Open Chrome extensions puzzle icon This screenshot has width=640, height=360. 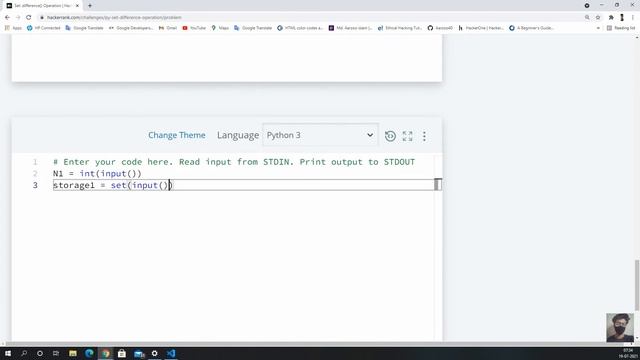611,18
